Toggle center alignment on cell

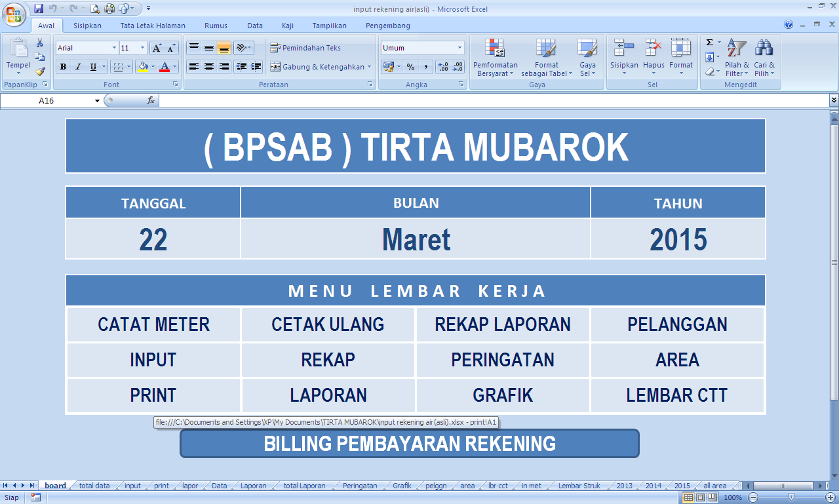(208, 67)
